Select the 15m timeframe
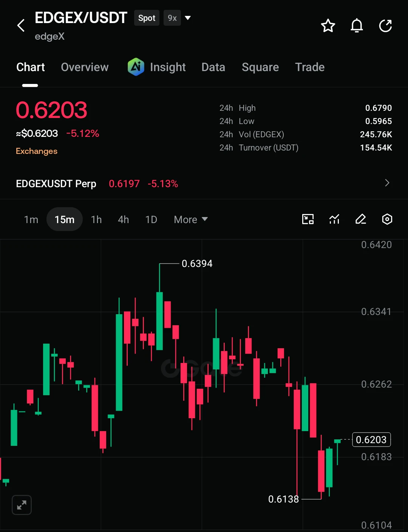This screenshot has height=532, width=408. coord(65,219)
